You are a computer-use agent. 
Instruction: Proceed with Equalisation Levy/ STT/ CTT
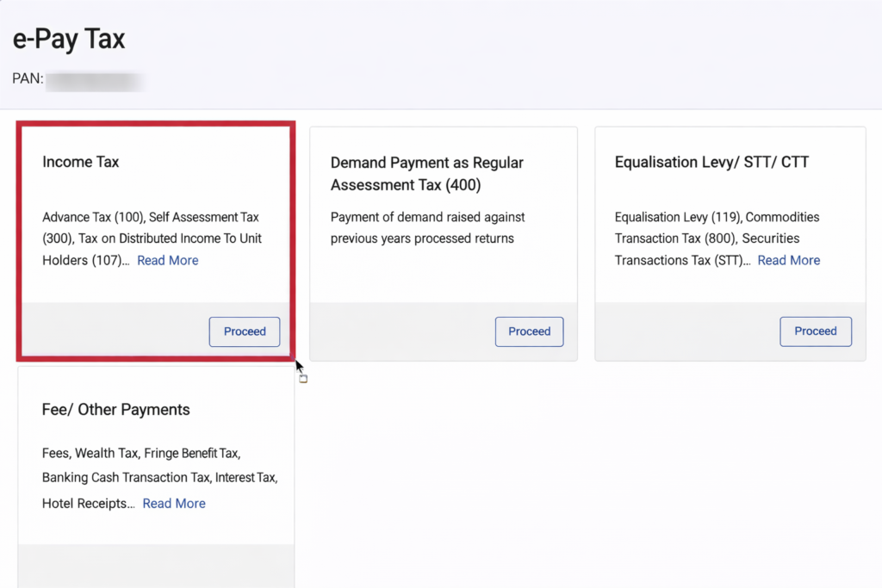pyautogui.click(x=815, y=331)
